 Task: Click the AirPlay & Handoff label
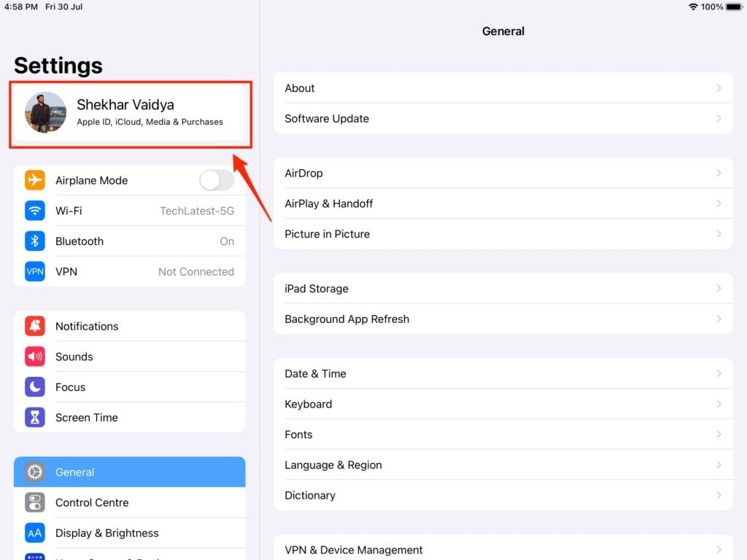pyautogui.click(x=329, y=204)
